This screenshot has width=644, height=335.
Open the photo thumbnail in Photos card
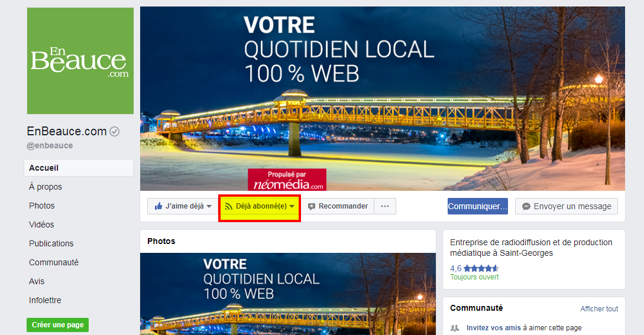287,294
